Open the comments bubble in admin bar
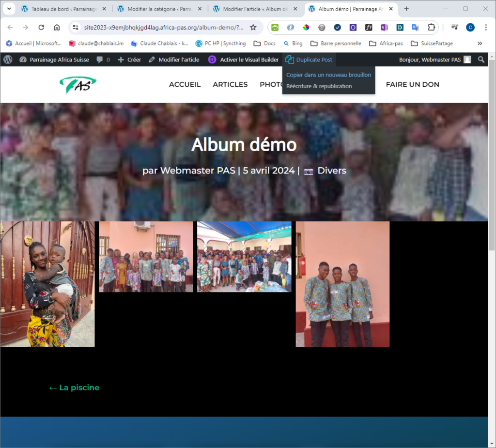 pyautogui.click(x=103, y=60)
